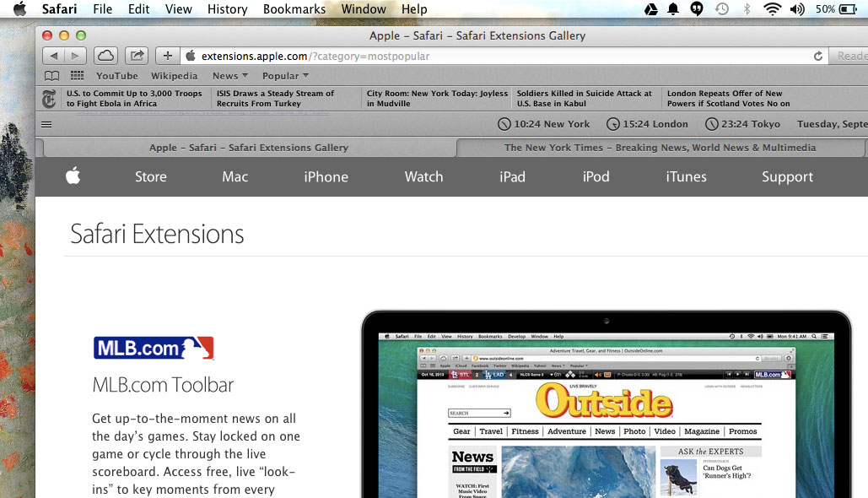This screenshot has height=498, width=868.
Task: Open City Room Joyless in Mudville headline
Action: tap(437, 99)
